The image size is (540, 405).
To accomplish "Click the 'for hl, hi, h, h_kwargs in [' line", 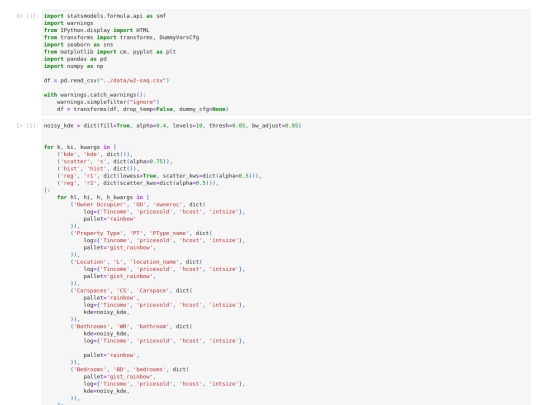I will point(103,197).
